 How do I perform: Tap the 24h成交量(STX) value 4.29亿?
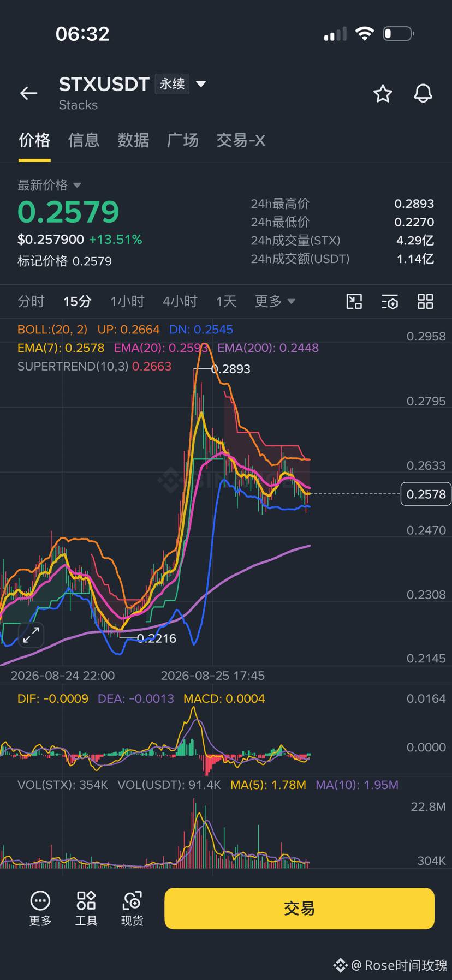pyautogui.click(x=415, y=241)
